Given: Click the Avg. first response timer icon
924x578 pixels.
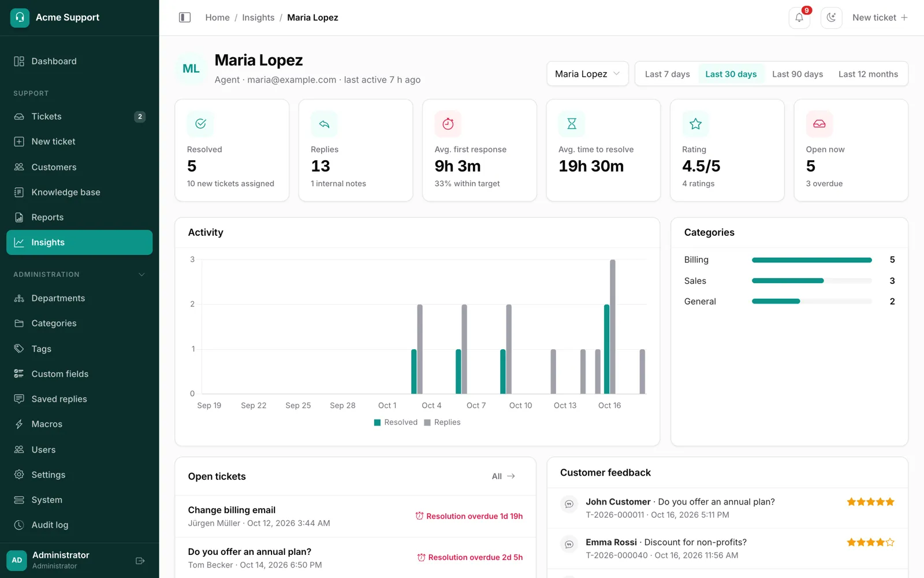Looking at the screenshot, I should [448, 124].
